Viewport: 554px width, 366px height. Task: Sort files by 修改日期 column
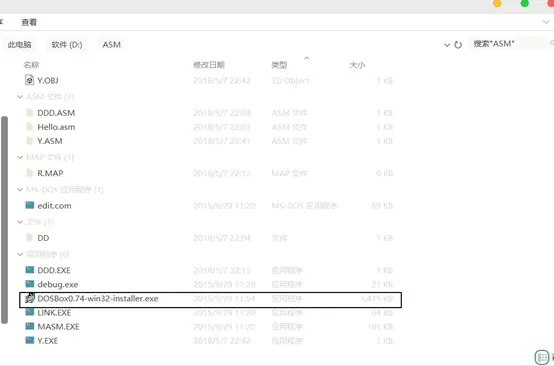point(209,65)
